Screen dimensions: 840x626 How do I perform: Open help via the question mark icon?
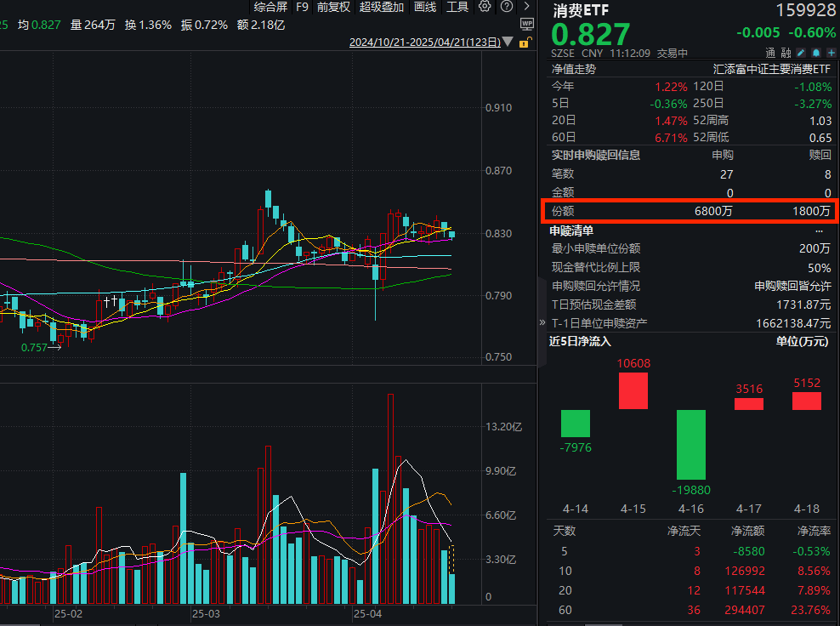(507, 8)
